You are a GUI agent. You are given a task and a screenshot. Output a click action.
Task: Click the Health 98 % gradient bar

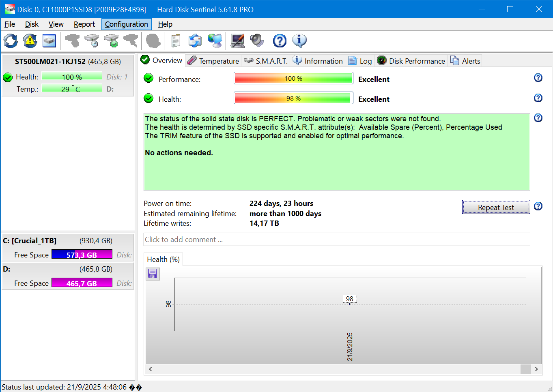[293, 98]
